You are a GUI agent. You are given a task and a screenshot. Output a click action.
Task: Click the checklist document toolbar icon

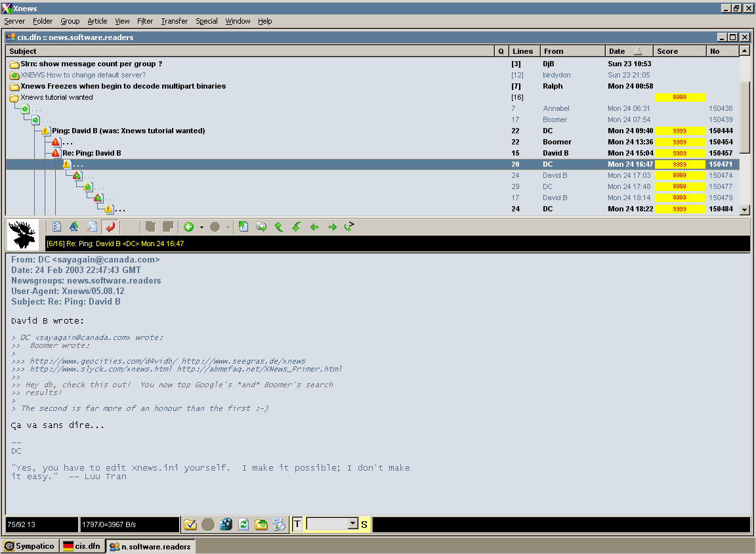click(56, 227)
